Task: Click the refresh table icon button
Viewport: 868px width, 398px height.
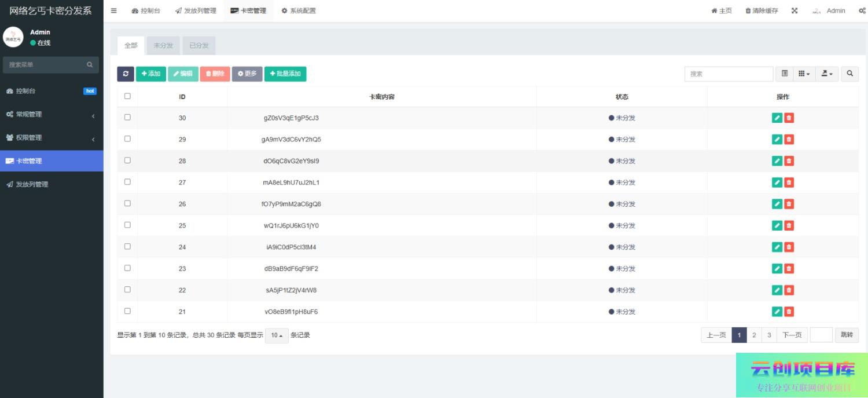Action: pos(125,74)
